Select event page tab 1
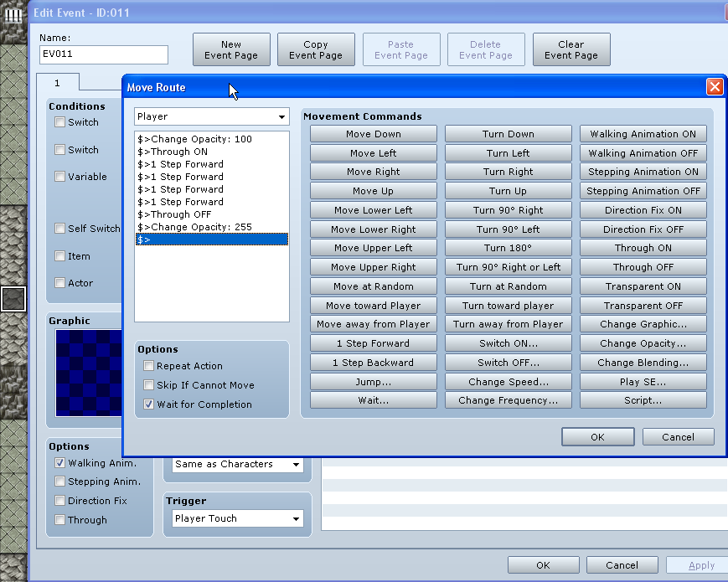The image size is (728, 582). click(58, 83)
